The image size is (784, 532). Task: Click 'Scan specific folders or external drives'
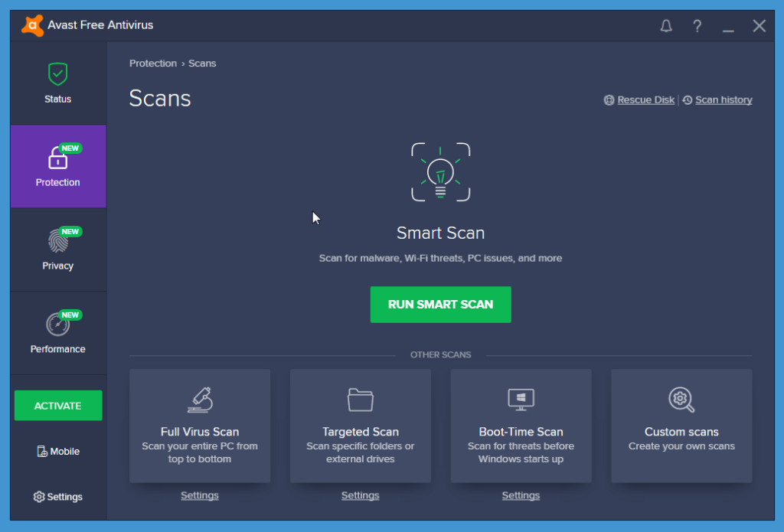361,452
